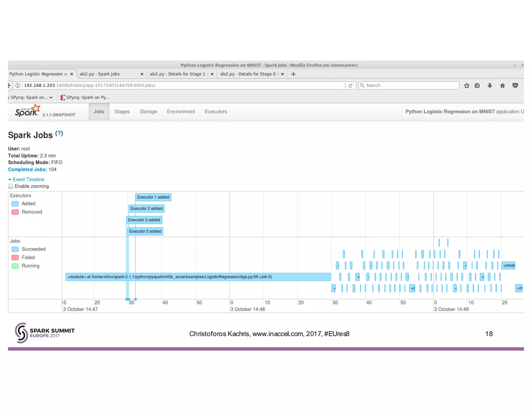The width and height of the screenshot is (532, 411).
Task: Click the downloads arrow icon
Action: 490,85
